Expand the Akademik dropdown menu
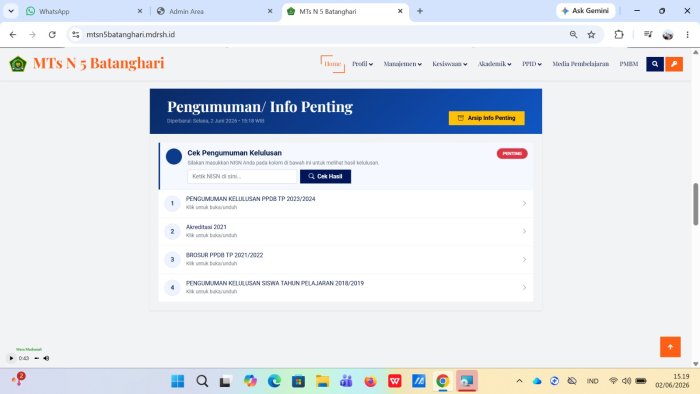Viewport: 700px width, 394px height. tap(494, 64)
